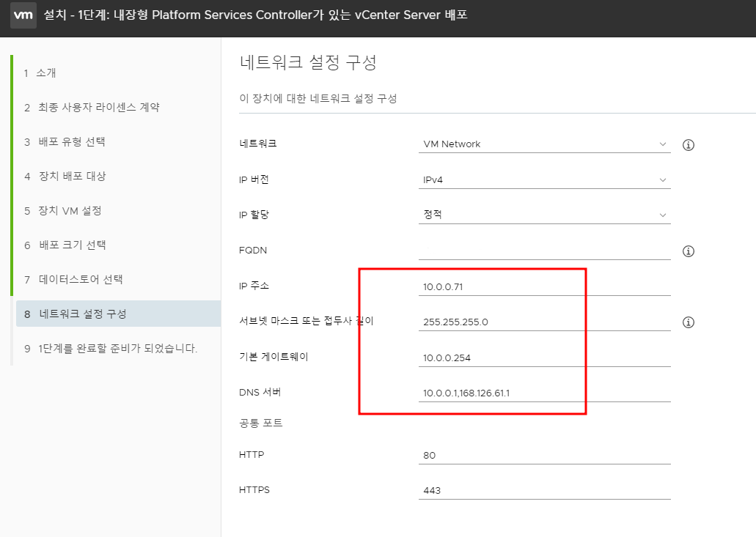Click the DNS 서버 field 10.0.0.1,168.126.61.1
Image resolution: width=756 pixels, height=537 pixels.
tap(544, 393)
